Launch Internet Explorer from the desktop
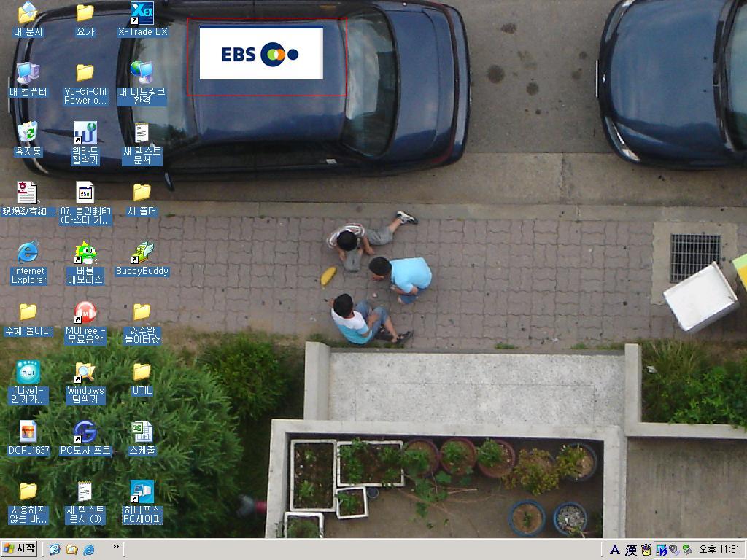This screenshot has height=560, width=747. 28,262
